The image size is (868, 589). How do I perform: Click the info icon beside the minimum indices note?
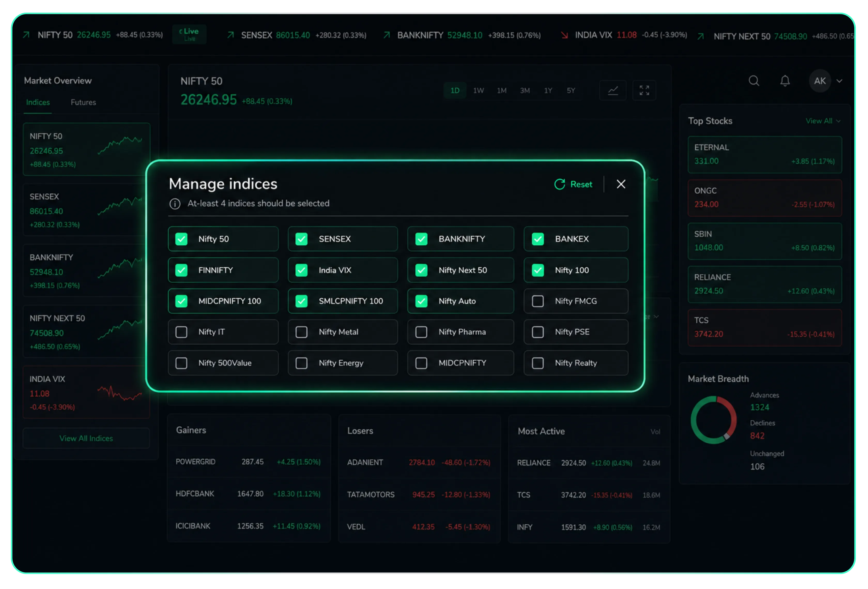(x=175, y=204)
